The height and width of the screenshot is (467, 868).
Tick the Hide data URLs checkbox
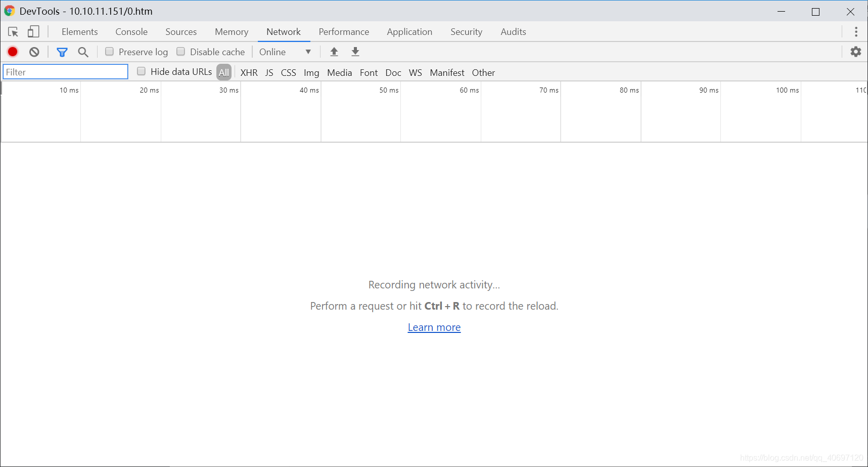(141, 71)
